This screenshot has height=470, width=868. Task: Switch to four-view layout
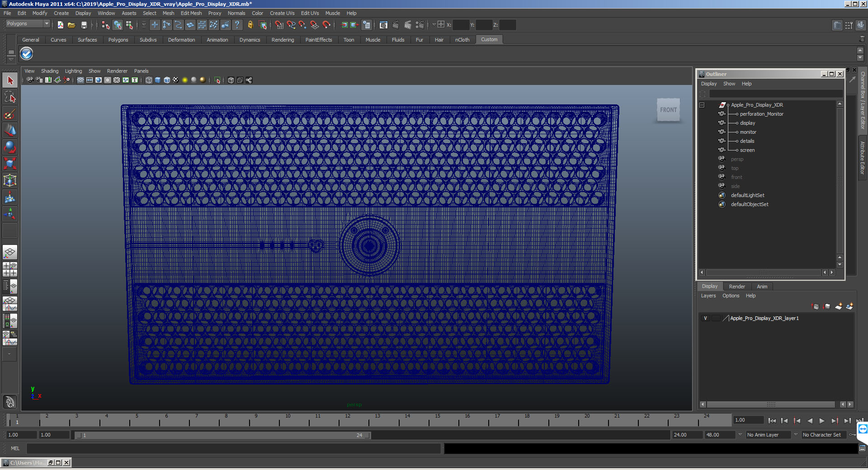tap(10, 269)
